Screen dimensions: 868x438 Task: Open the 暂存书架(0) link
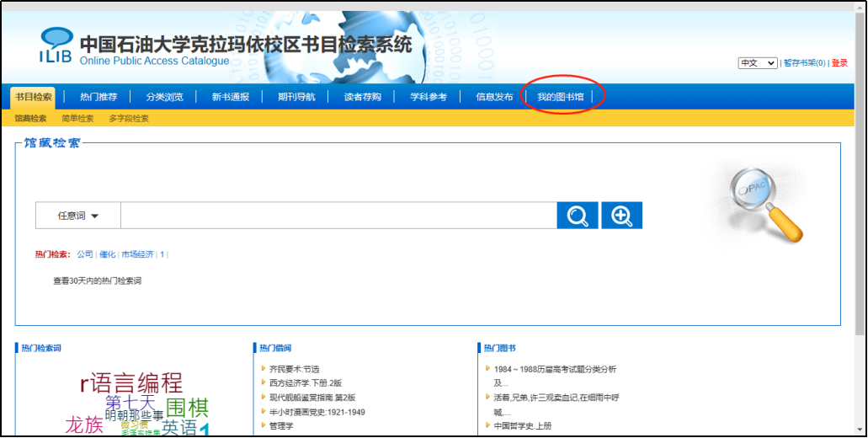coord(804,63)
